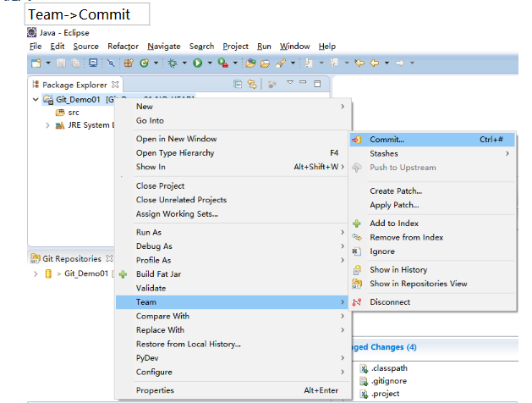The width and height of the screenshot is (532, 403).
Task: Choose Add to Index
Action: 432,223
